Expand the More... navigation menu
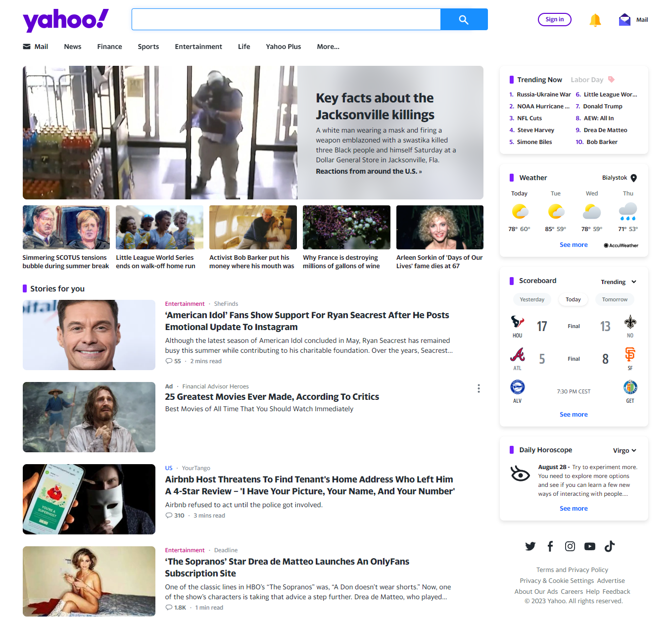Viewport: 672px width, 621px height. pos(328,47)
